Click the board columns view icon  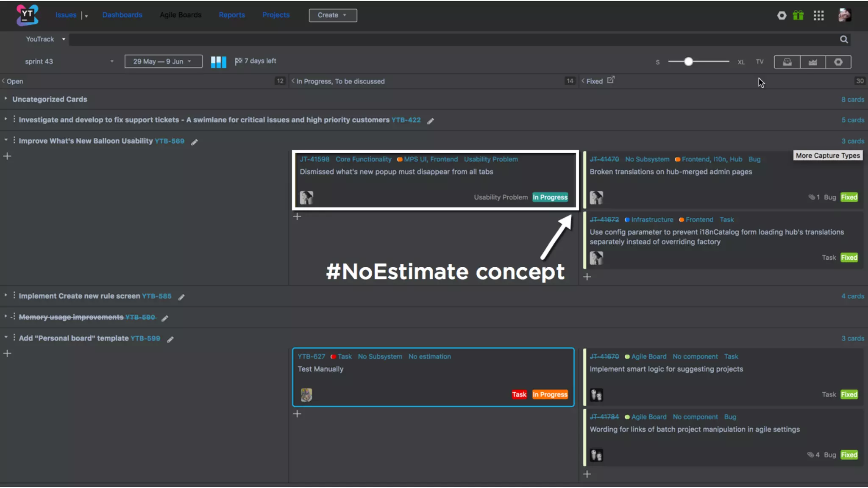pyautogui.click(x=218, y=62)
